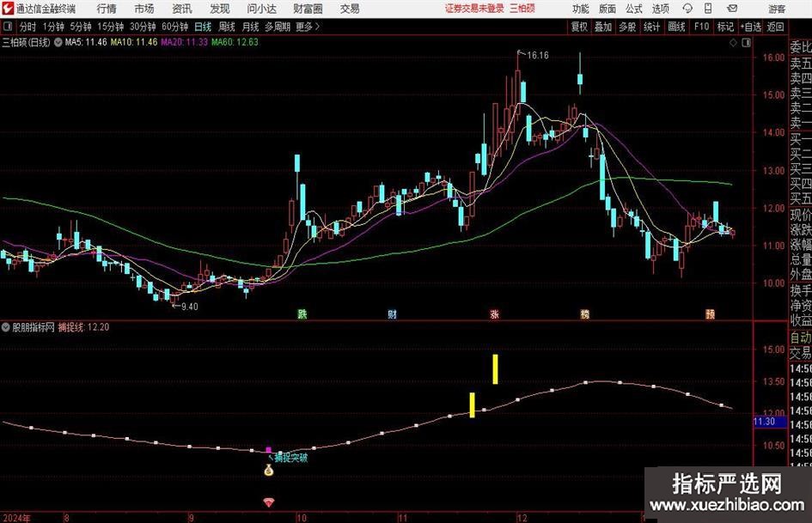Click the money bag signal icon

268,470
